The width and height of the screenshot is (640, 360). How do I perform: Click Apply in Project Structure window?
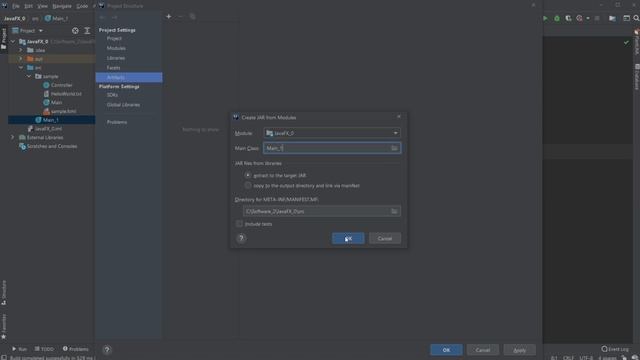[519, 350]
